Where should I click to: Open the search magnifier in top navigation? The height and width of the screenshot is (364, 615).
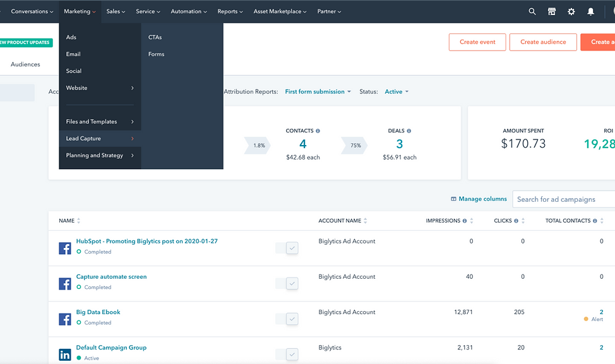[532, 11]
